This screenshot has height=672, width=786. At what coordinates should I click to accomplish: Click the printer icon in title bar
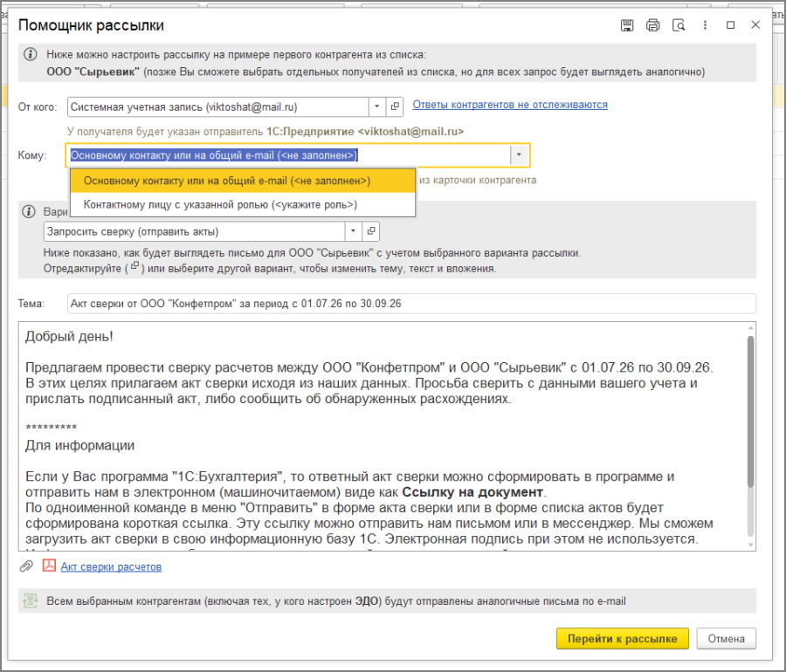tap(652, 25)
